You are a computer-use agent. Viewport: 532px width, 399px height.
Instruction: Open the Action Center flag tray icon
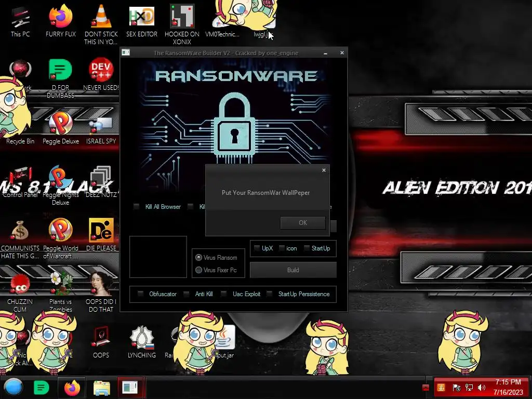pyautogui.click(x=456, y=388)
